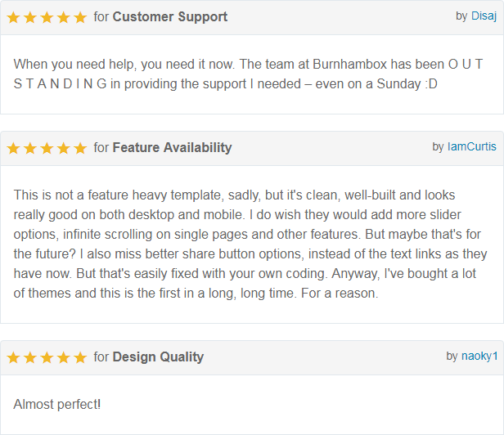Screen dimensions: 504x435
Task: Click fifth star in Customer Support review
Action: click(80, 17)
